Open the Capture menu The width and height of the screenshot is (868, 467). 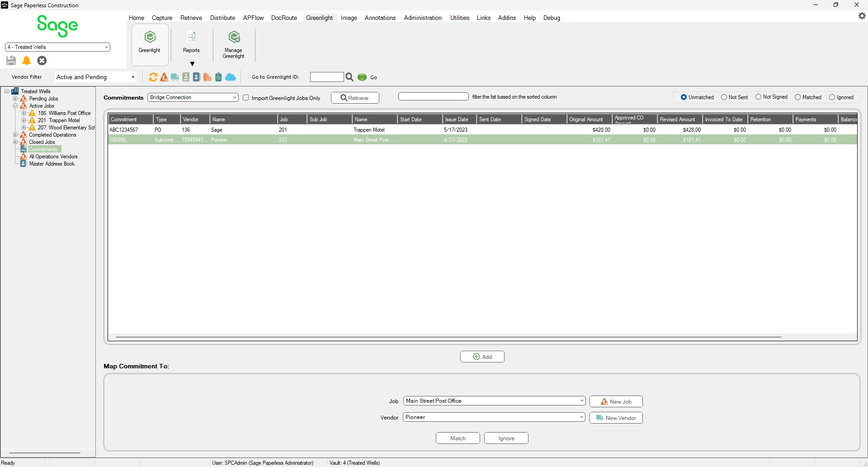pos(162,18)
